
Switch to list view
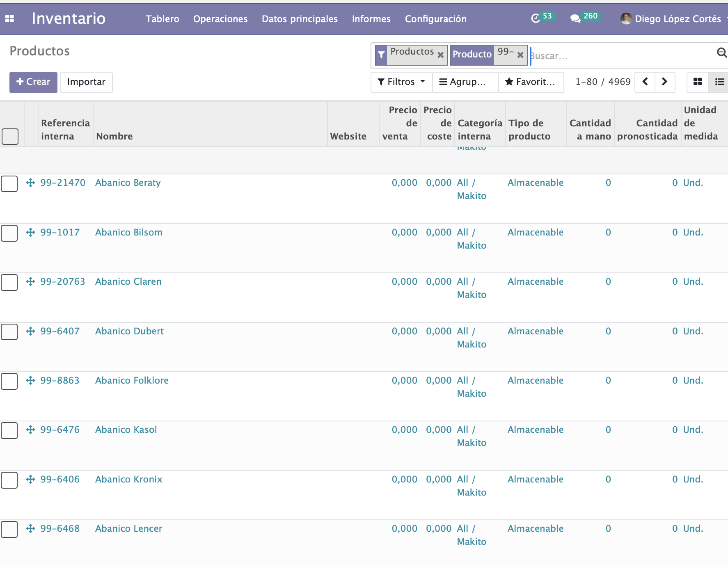coord(719,82)
